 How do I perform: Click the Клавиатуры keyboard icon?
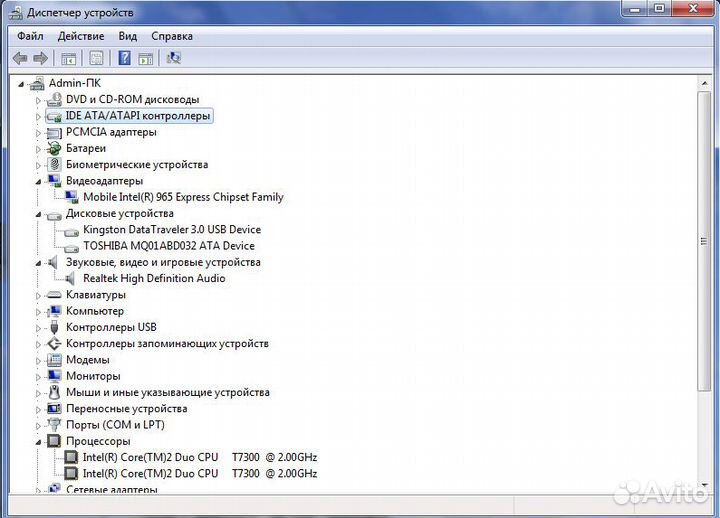coord(54,295)
